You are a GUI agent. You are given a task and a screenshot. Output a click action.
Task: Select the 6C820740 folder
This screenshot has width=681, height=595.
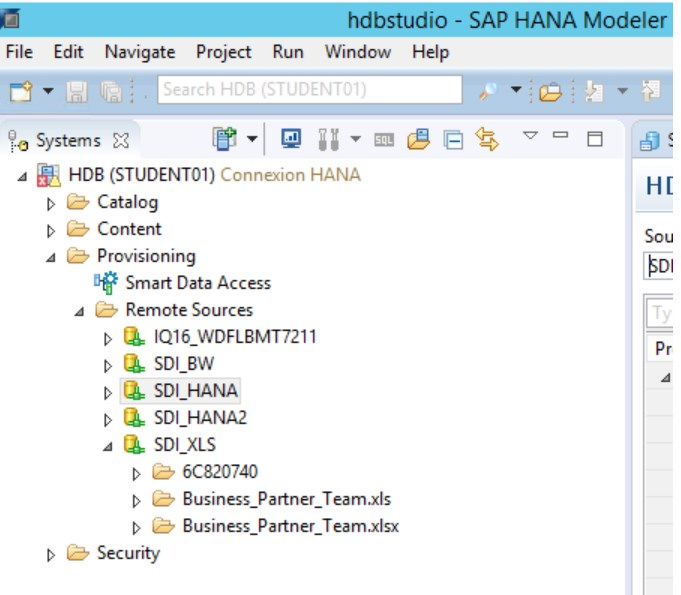coord(205,472)
